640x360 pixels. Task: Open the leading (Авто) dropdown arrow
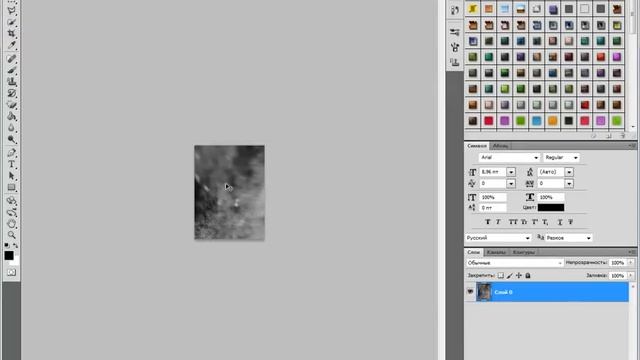[569, 172]
